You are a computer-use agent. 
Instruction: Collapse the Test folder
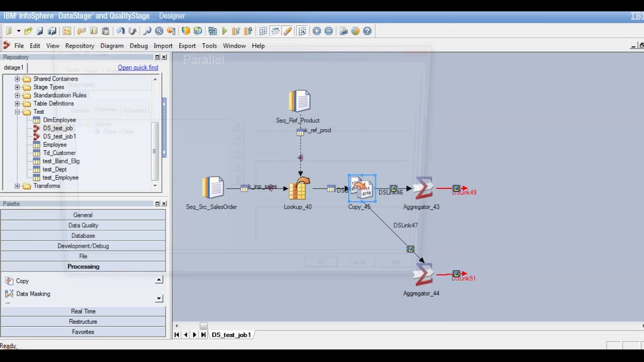pos(17,112)
